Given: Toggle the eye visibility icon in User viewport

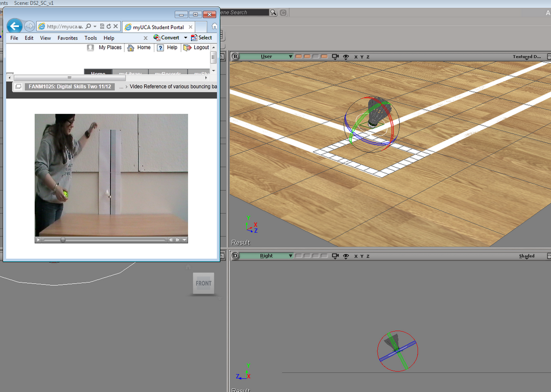Looking at the screenshot, I should click(x=346, y=57).
